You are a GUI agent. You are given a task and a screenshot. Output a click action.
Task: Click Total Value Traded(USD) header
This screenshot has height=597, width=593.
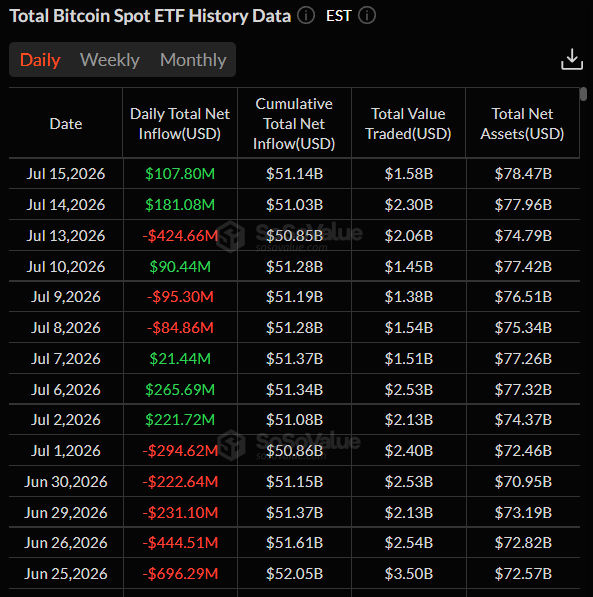click(408, 124)
